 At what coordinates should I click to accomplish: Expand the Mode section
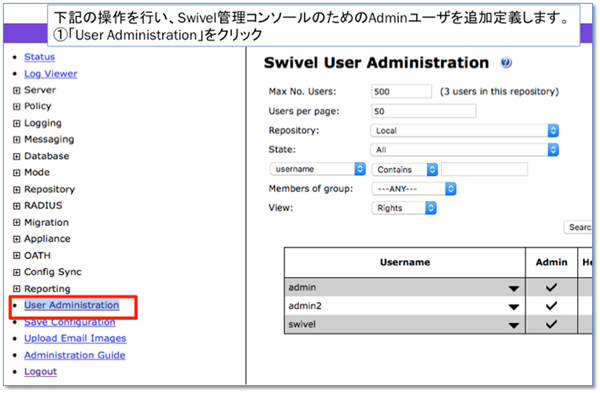click(16, 173)
